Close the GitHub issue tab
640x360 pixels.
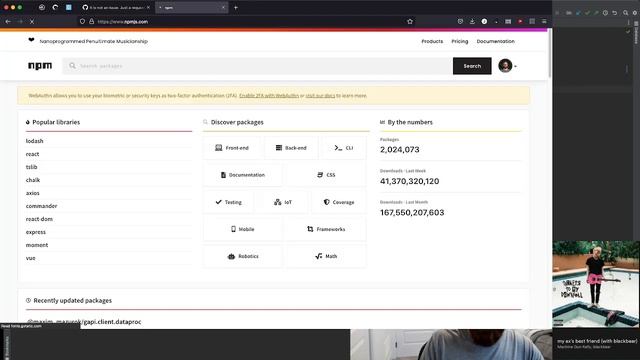pyautogui.click(x=148, y=7)
